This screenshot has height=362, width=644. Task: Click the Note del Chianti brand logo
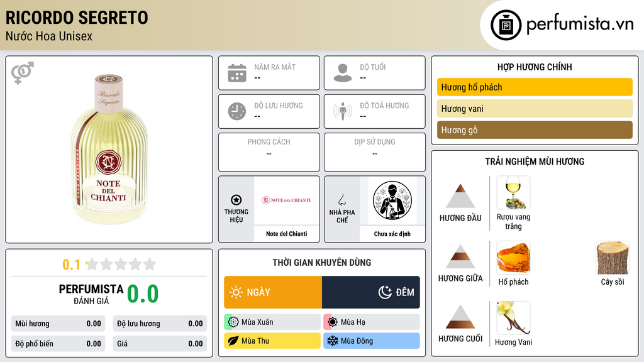(x=286, y=200)
